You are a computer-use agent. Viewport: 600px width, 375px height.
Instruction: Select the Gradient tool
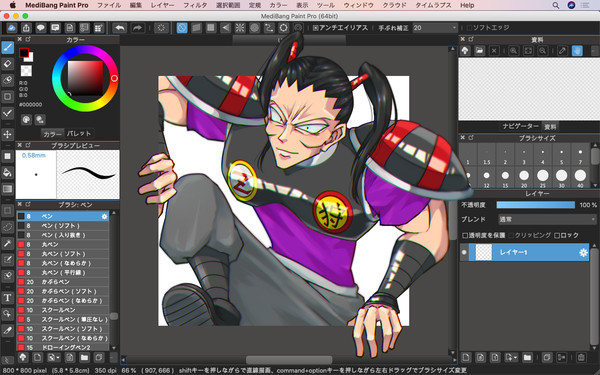pos(8,189)
